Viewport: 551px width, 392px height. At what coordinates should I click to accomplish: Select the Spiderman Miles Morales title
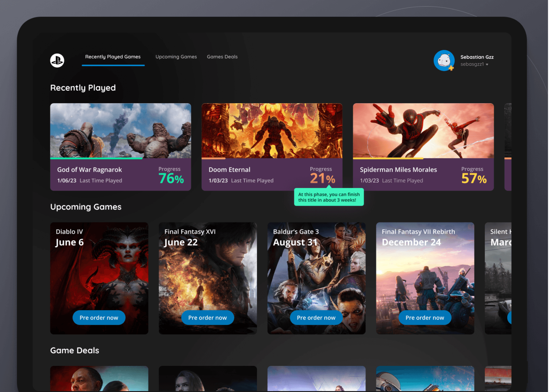click(398, 170)
